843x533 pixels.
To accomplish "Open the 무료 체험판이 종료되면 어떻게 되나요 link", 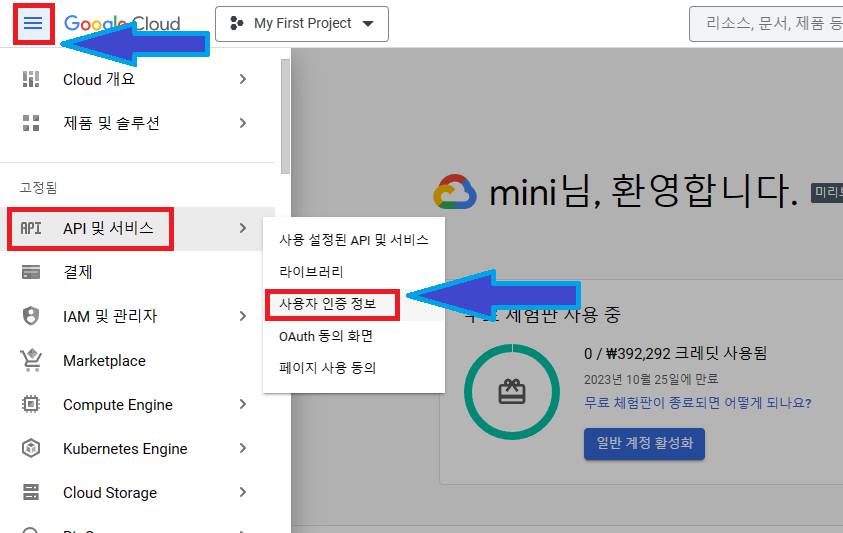I will (697, 403).
